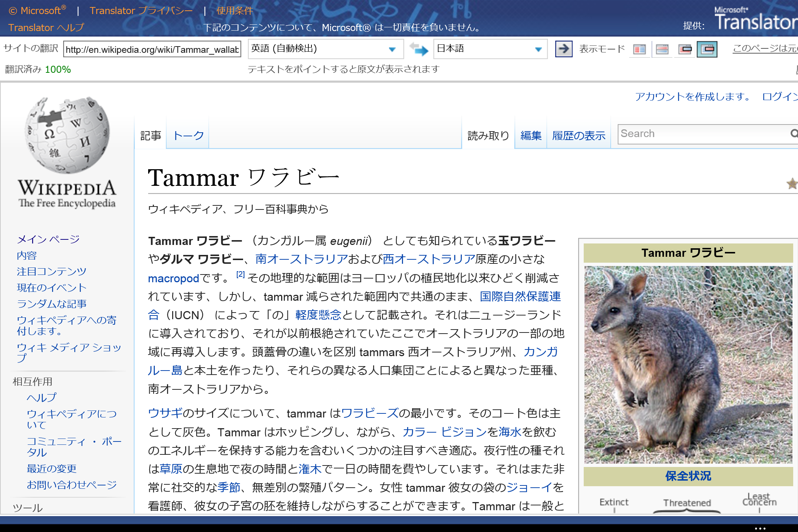Image resolution: width=798 pixels, height=532 pixels.
Task: Open メイン ページ from the sidebar
Action: pyautogui.click(x=48, y=239)
